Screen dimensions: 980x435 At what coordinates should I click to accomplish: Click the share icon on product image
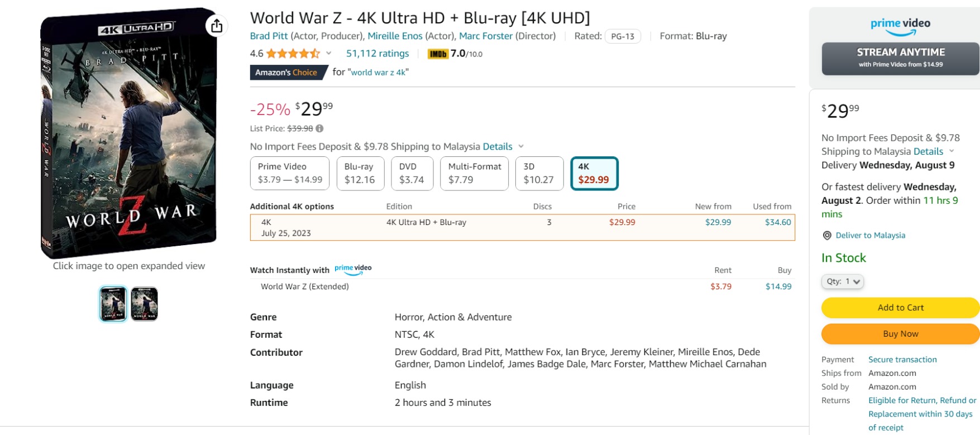click(217, 26)
